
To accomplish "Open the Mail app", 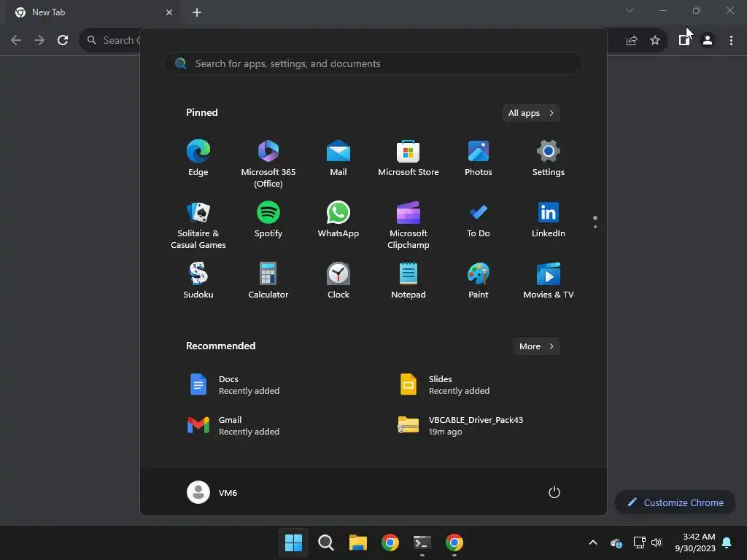I will [338, 159].
